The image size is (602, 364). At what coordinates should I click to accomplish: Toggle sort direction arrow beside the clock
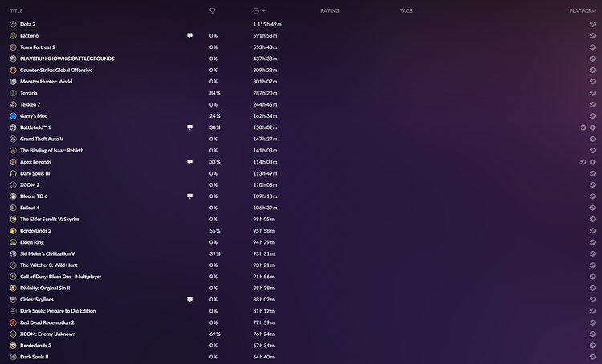coord(264,10)
